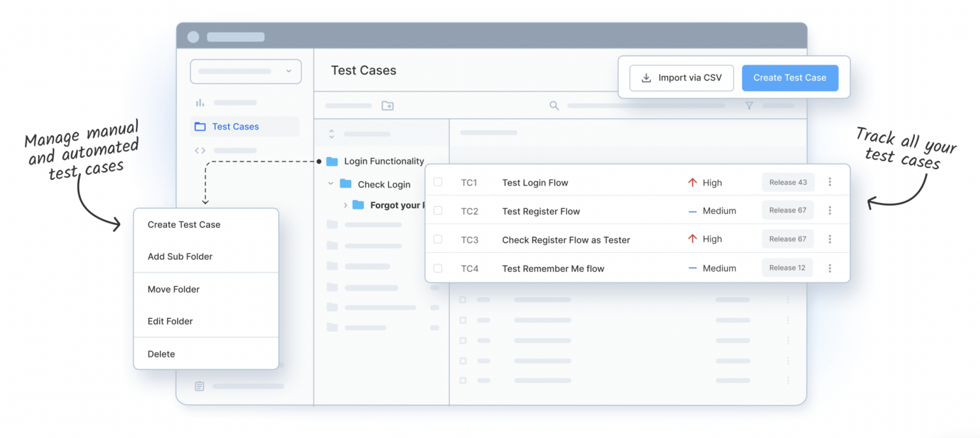This screenshot has width=980, height=438.
Task: Click the sort arrows icon in folder panel header
Action: pyautogui.click(x=331, y=134)
